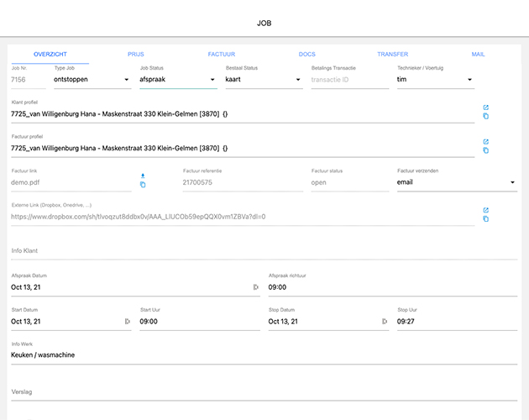
Task: Open the Factuur verzenden dropdown
Action: [x=512, y=182]
